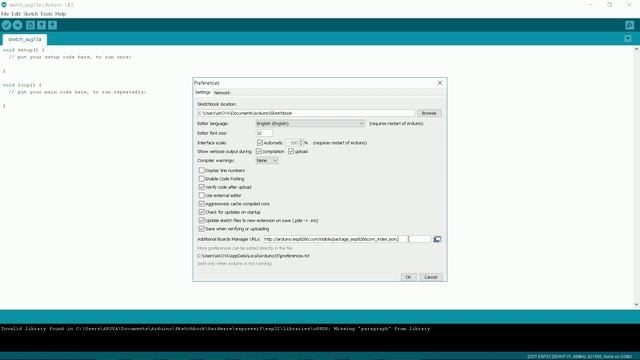Open additional boards URLs editor window icon
This screenshot has width=640, height=360.
click(437, 239)
